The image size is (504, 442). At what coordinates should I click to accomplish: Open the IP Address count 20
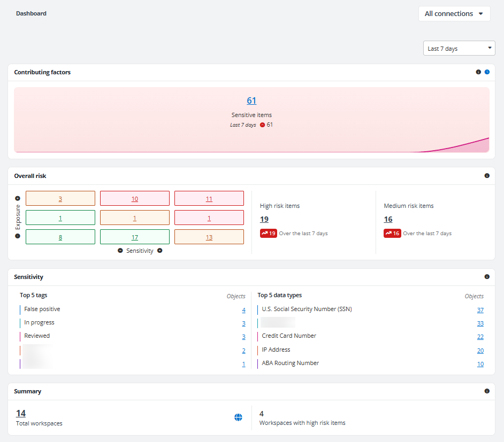[480, 351]
